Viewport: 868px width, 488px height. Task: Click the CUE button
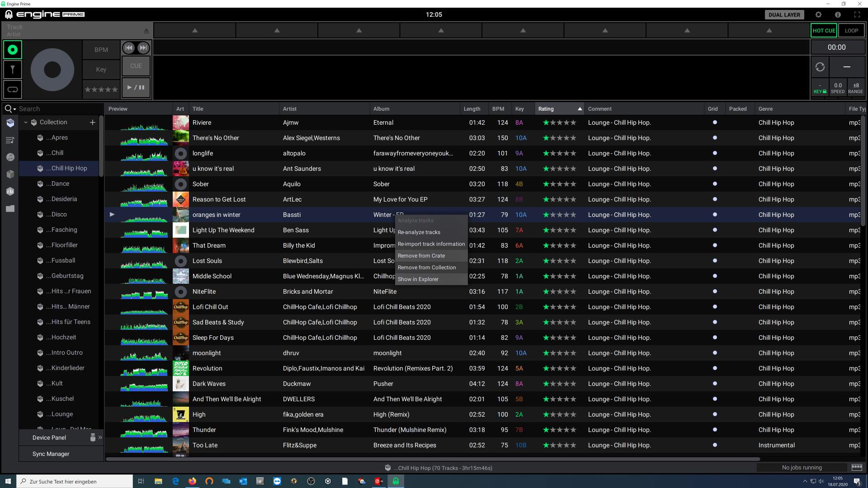pyautogui.click(x=136, y=66)
